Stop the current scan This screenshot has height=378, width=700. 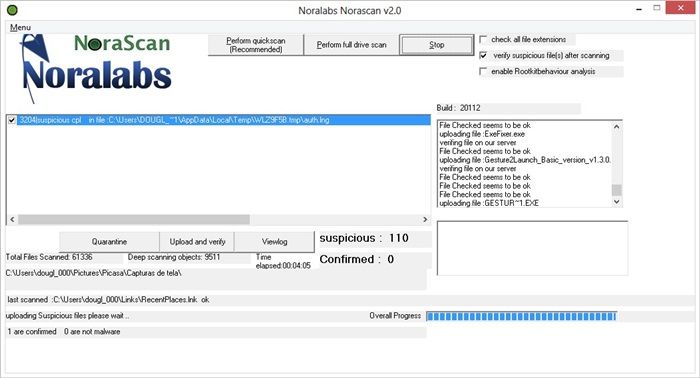point(437,45)
